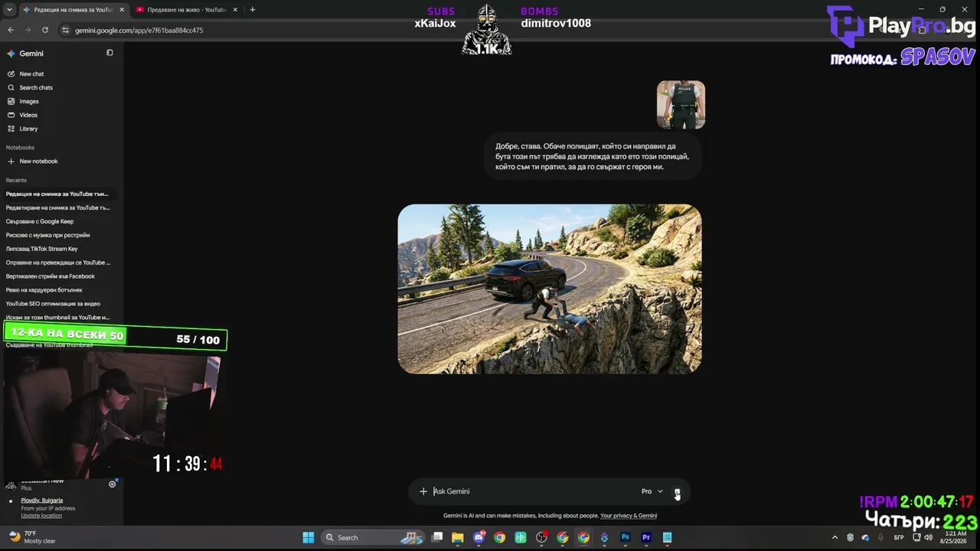This screenshot has width=980, height=551.
Task: Click the Gemini logo in sidebar
Action: (x=11, y=54)
